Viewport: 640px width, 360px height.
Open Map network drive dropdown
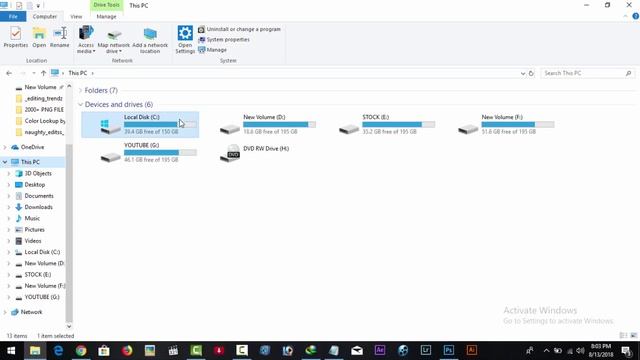click(x=113, y=39)
